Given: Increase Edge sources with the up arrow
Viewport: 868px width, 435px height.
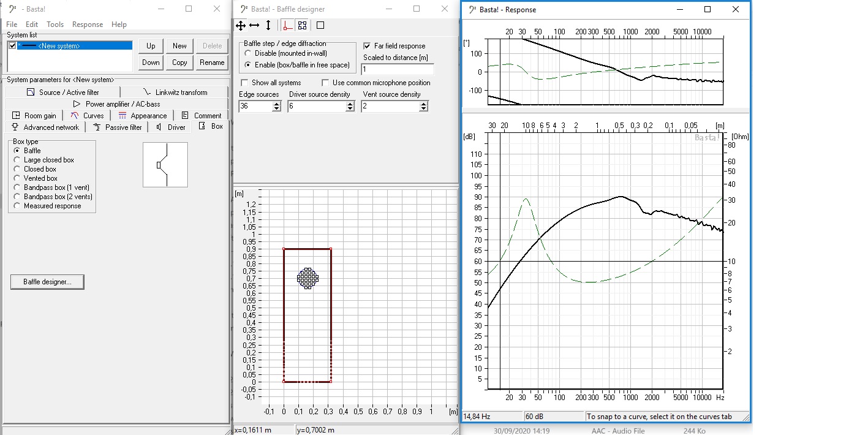Looking at the screenshot, I should (x=276, y=104).
